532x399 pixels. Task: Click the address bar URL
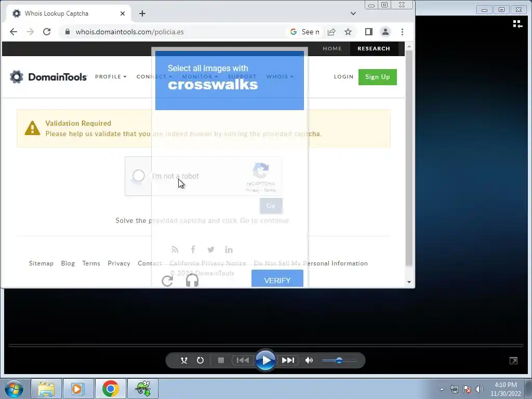tap(129, 32)
